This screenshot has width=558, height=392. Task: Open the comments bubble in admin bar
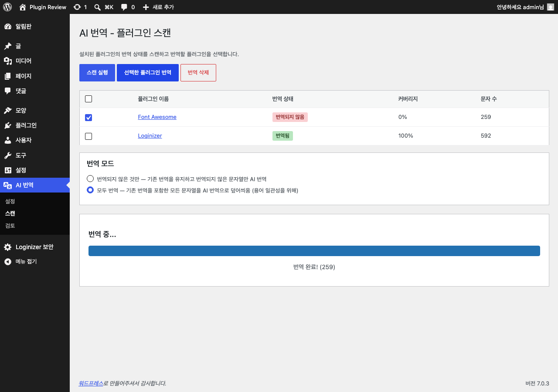tap(124, 7)
